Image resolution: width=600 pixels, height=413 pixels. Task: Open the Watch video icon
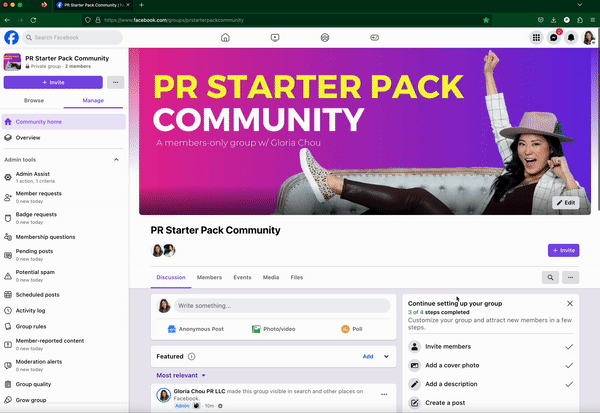pyautogui.click(x=275, y=38)
